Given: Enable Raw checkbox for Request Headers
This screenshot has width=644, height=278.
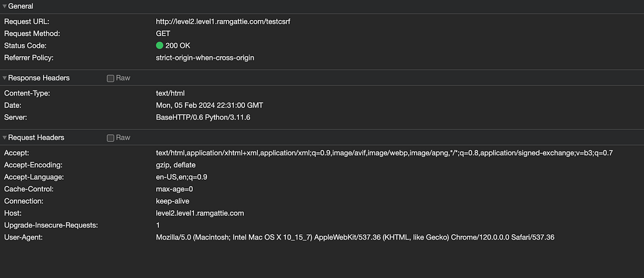Looking at the screenshot, I should (111, 138).
